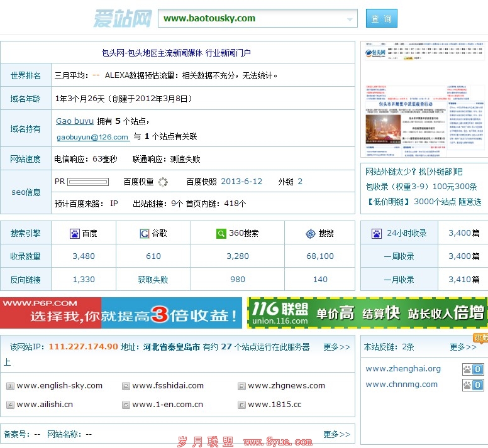The height and width of the screenshot is (448, 488).
Task: Open www.fsshidai.com link
Action: [x=168, y=386]
